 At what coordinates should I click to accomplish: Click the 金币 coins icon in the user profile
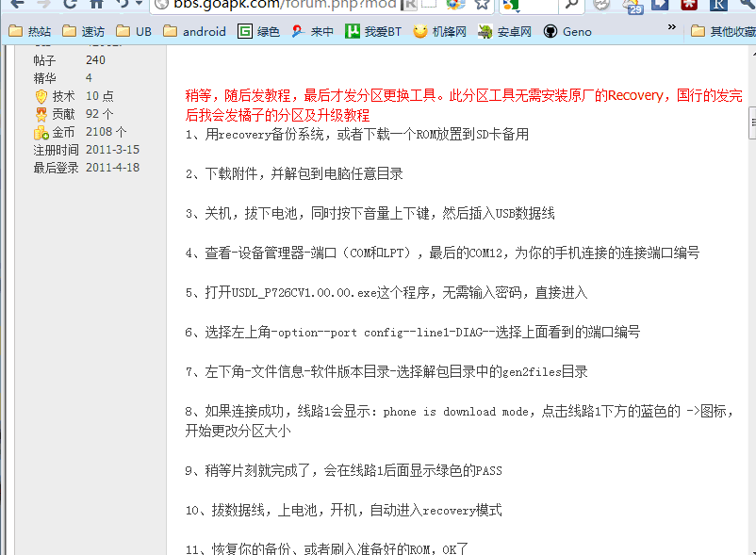click(x=41, y=133)
